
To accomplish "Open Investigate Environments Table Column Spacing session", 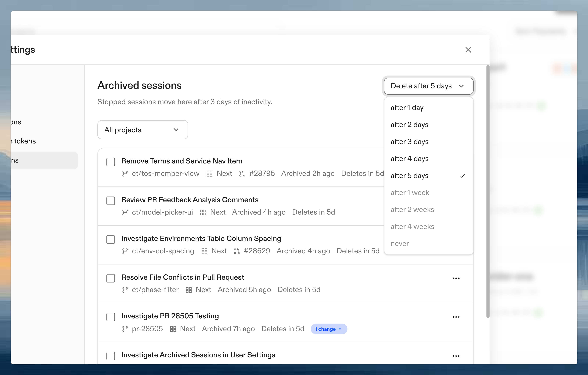I will coord(201,239).
